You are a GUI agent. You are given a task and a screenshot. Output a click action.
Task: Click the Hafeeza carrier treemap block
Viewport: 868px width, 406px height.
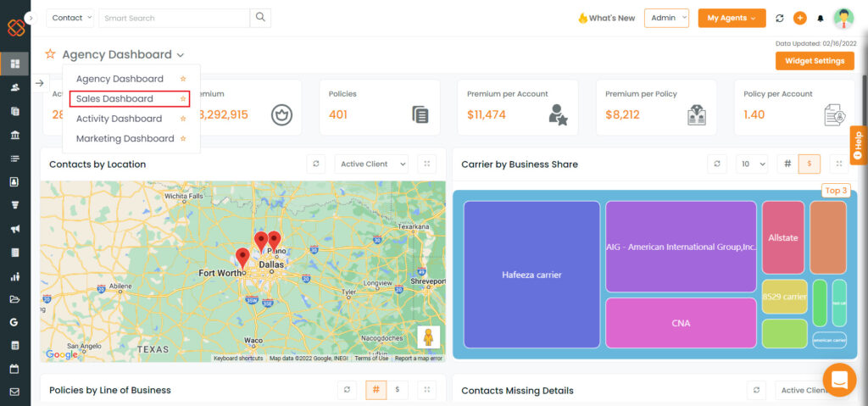click(x=531, y=275)
